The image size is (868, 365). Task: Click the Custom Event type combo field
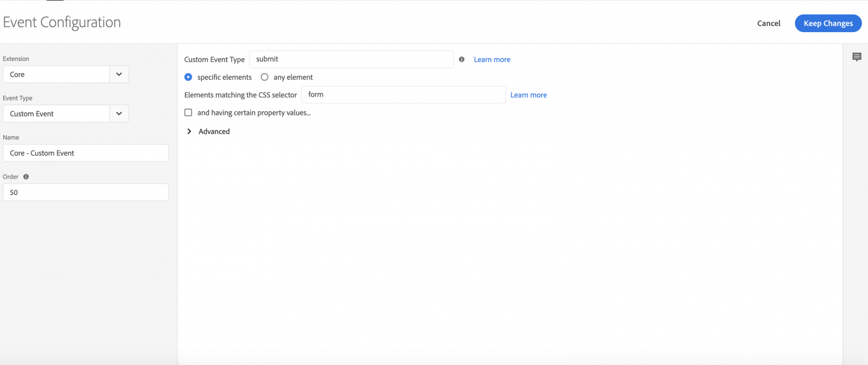[x=56, y=114]
